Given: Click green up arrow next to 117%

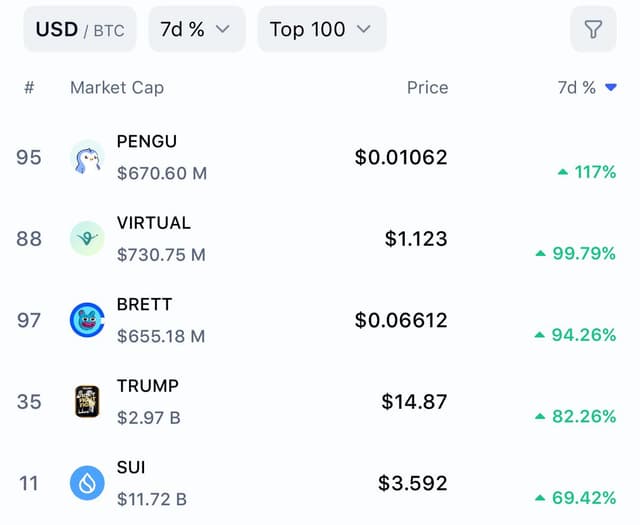Looking at the screenshot, I should pyautogui.click(x=563, y=172).
